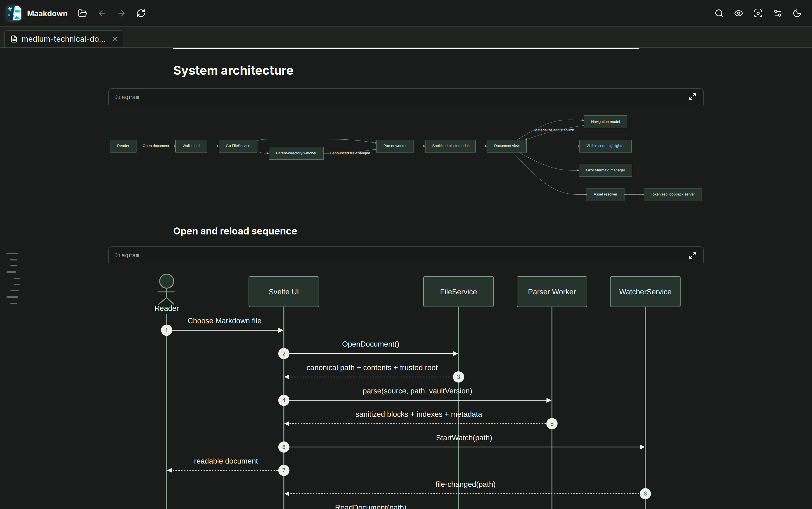Expand the Open and reload sequence diagram

693,255
